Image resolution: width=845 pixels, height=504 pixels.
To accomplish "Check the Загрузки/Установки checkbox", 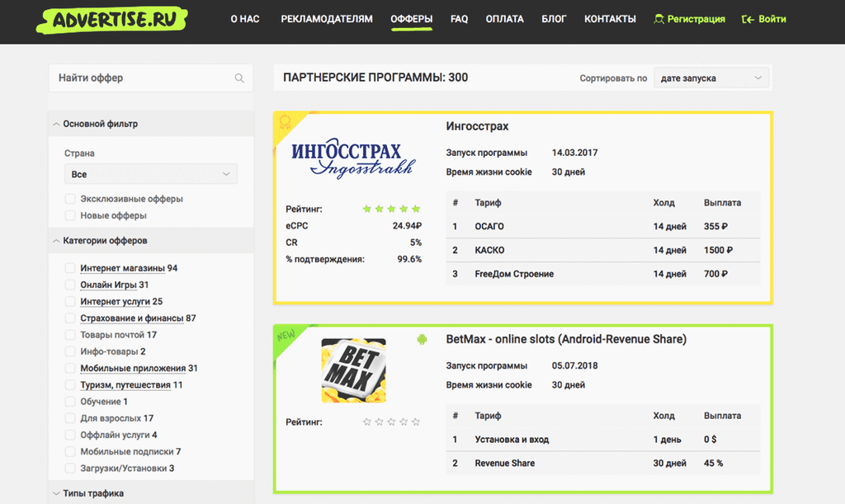I will pos(70,469).
